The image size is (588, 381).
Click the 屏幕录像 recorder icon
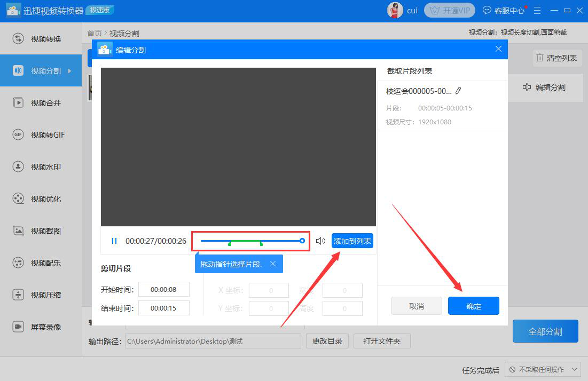point(18,327)
